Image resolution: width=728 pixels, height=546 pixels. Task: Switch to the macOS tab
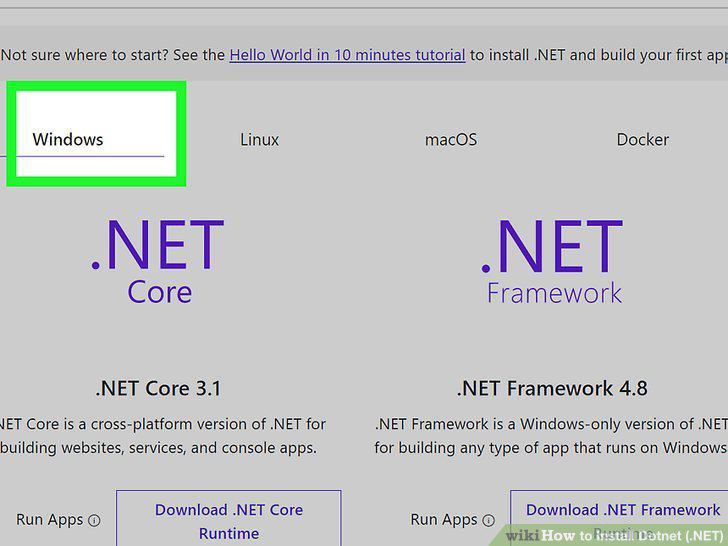451,139
